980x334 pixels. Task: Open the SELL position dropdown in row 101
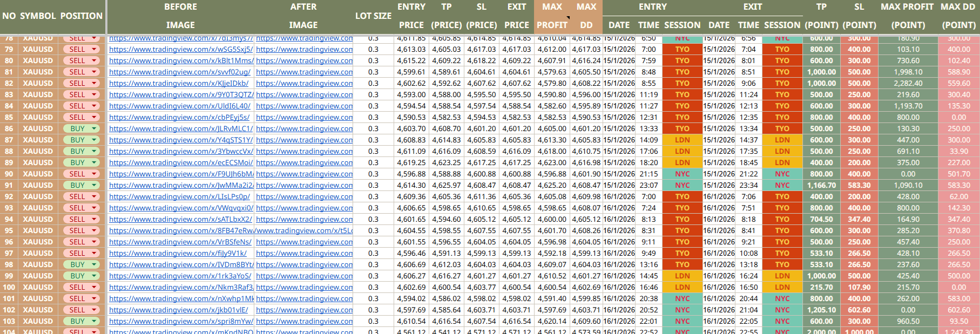[94, 298]
